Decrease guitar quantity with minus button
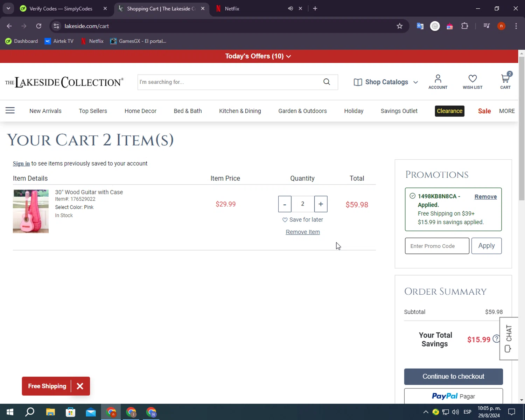The image size is (525, 420). pos(285,204)
